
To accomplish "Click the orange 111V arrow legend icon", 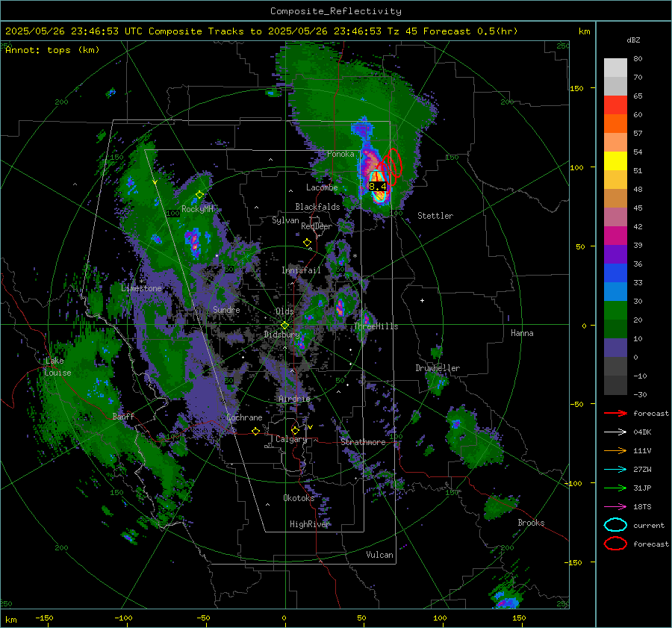I will click(615, 450).
